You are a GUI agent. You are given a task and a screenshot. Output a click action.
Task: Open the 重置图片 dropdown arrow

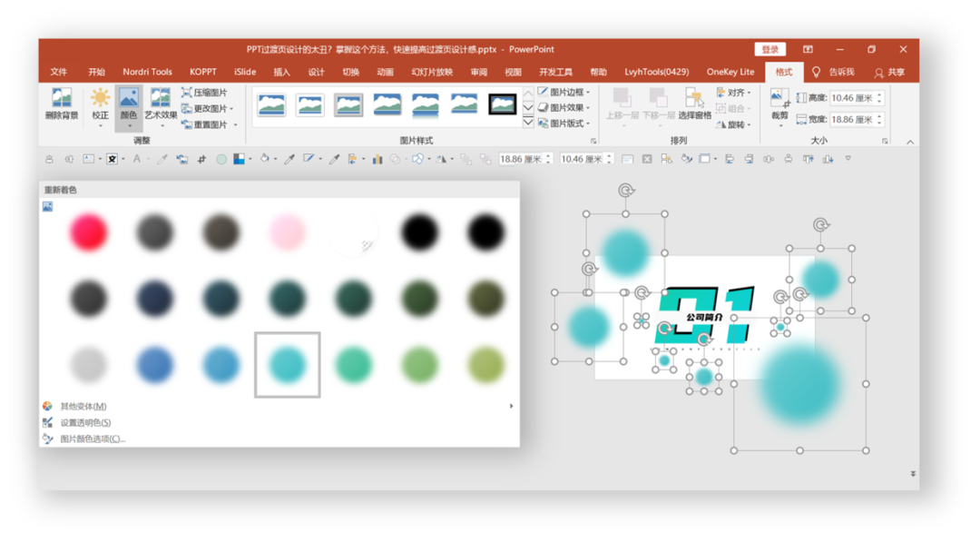[x=236, y=125]
